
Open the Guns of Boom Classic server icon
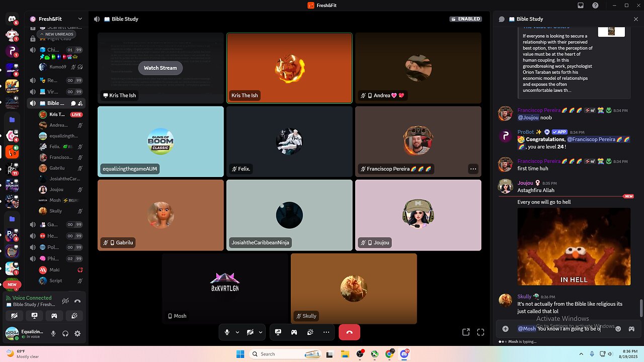[12, 86]
